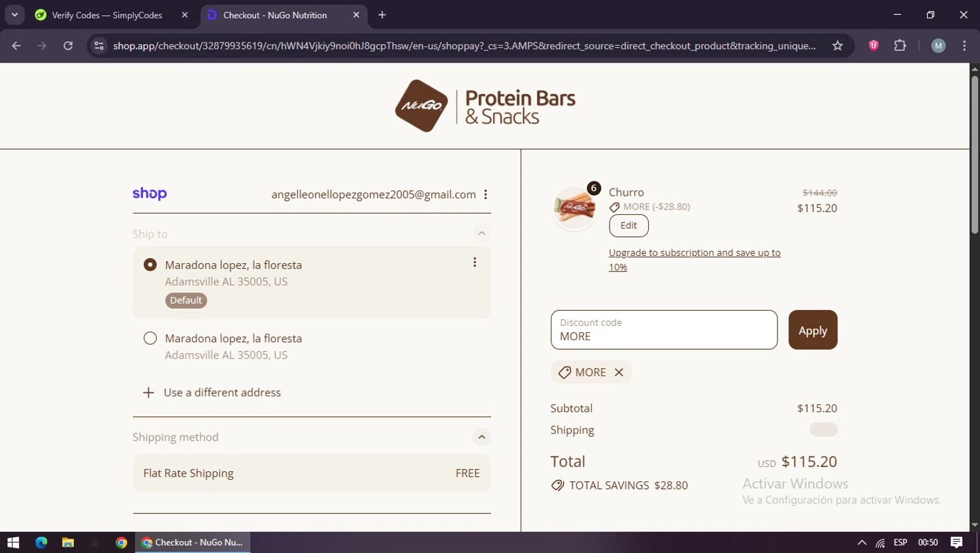This screenshot has height=553, width=980.
Task: Click the TOTAL SAVINGS tag icon
Action: [x=557, y=485]
